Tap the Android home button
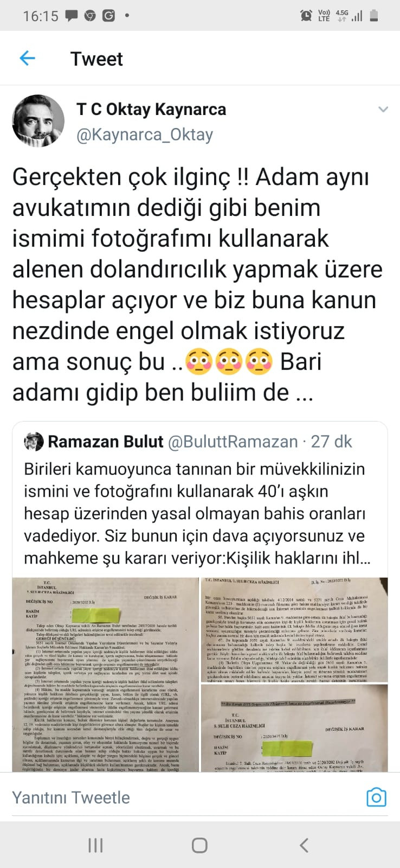Viewport: 400px width, 868px height. 199,845
